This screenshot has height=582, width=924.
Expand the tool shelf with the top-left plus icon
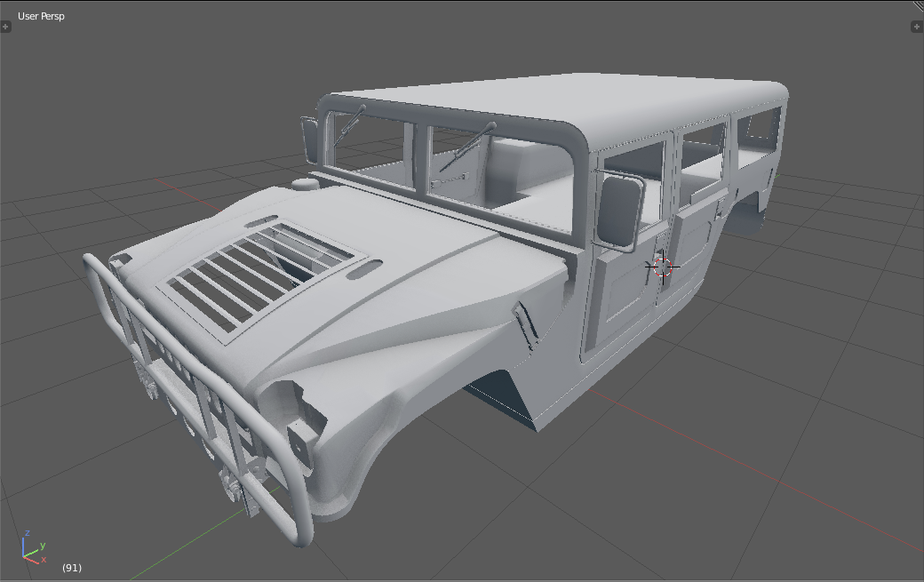pos(5,27)
